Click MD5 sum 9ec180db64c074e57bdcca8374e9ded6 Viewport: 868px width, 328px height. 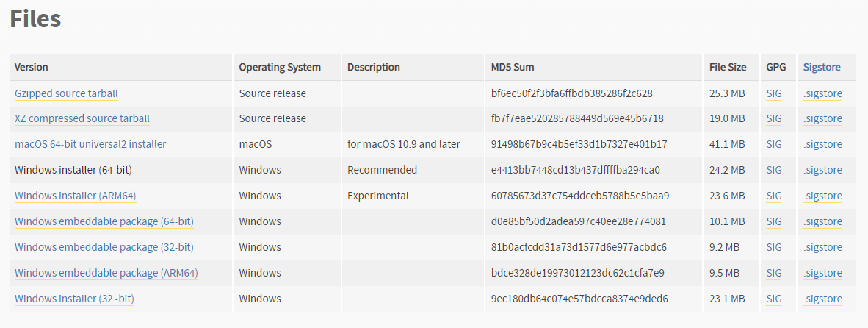click(x=579, y=299)
